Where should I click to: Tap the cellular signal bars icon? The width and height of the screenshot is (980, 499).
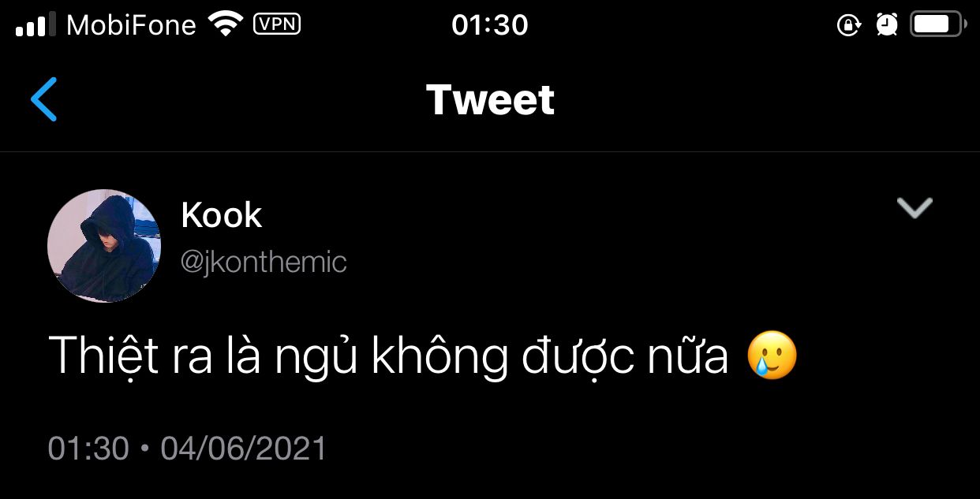[x=36, y=24]
